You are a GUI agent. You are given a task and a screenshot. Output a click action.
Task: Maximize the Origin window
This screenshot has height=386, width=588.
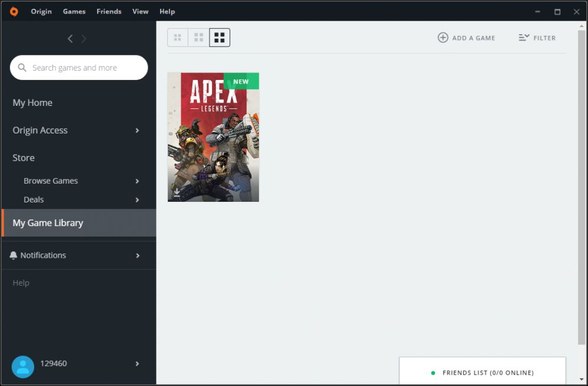coord(557,12)
